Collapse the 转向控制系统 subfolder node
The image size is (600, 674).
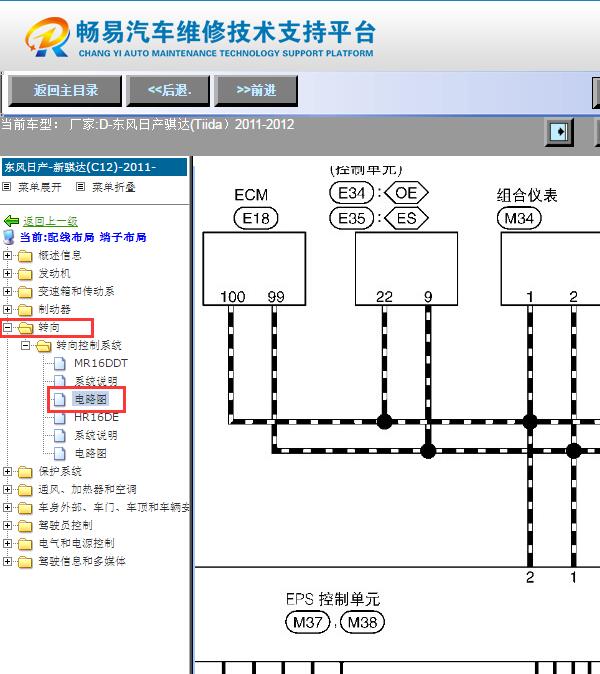point(25,345)
